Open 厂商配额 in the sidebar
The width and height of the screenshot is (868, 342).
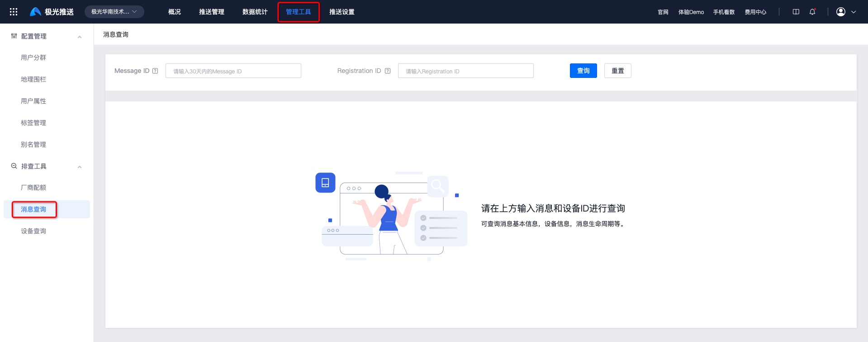(33, 188)
